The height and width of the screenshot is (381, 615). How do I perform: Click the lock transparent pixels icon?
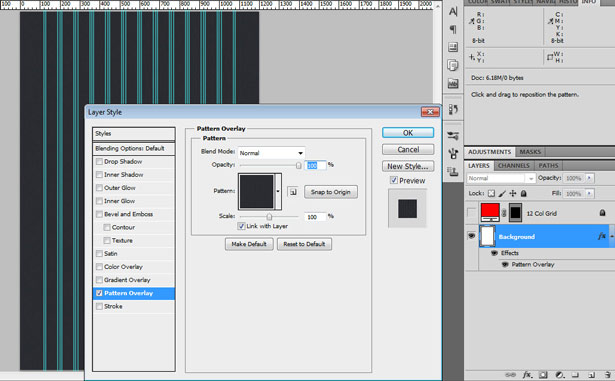(x=491, y=193)
